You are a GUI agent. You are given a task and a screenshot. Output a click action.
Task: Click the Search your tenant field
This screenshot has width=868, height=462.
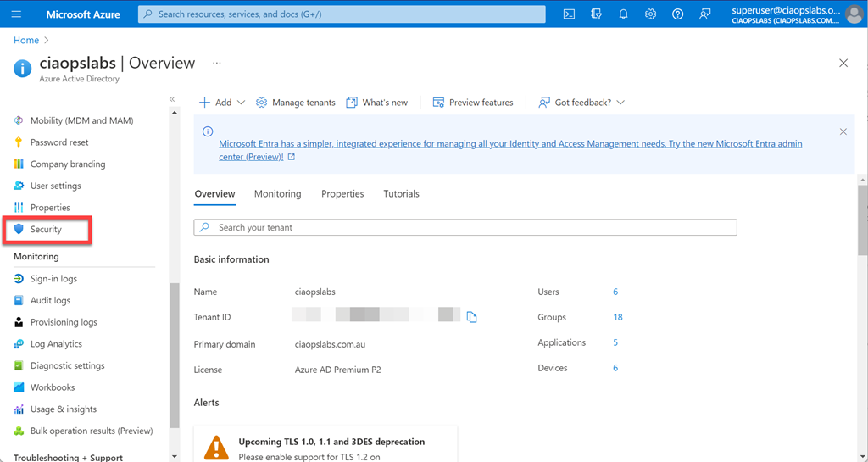[465, 228]
